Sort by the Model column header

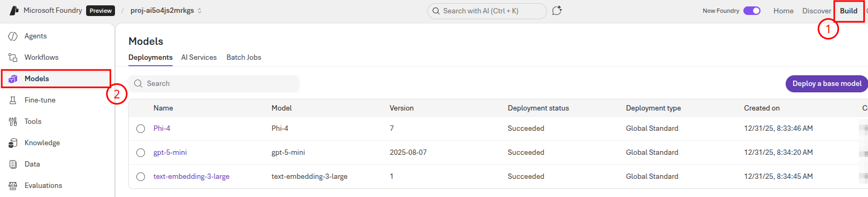282,108
